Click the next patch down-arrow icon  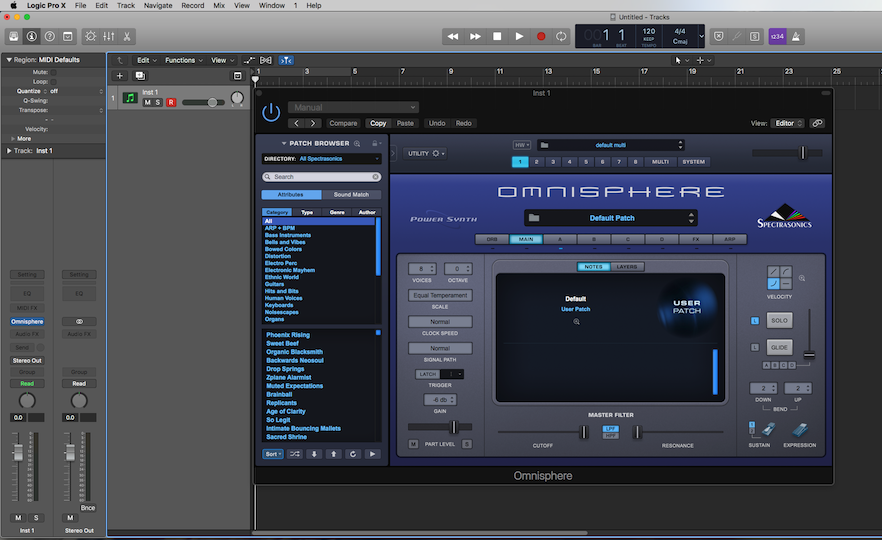[314, 454]
